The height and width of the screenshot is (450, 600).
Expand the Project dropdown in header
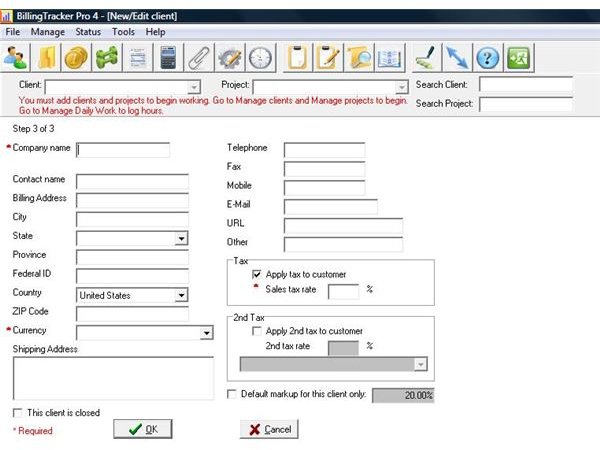click(401, 88)
